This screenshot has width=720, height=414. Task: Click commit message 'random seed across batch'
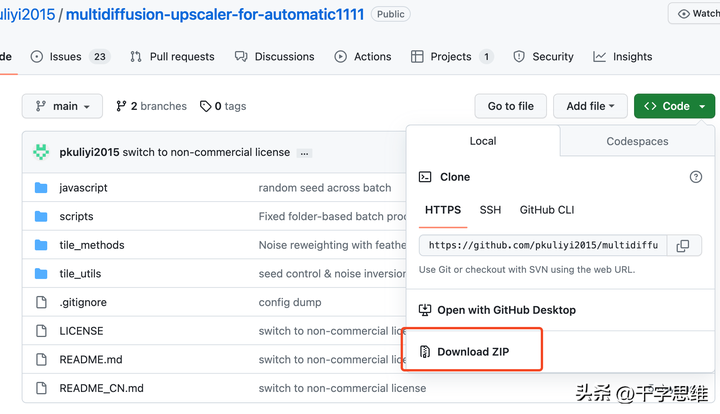(325, 188)
